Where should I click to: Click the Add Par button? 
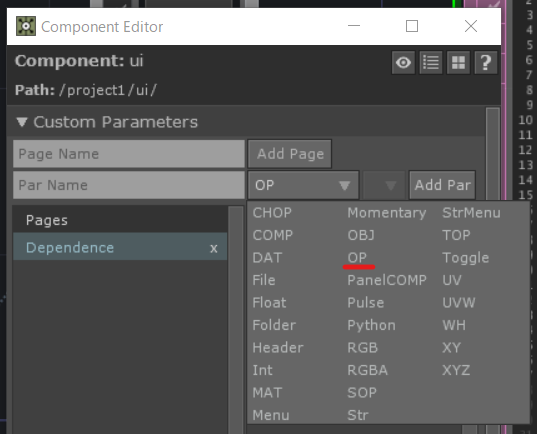(442, 185)
